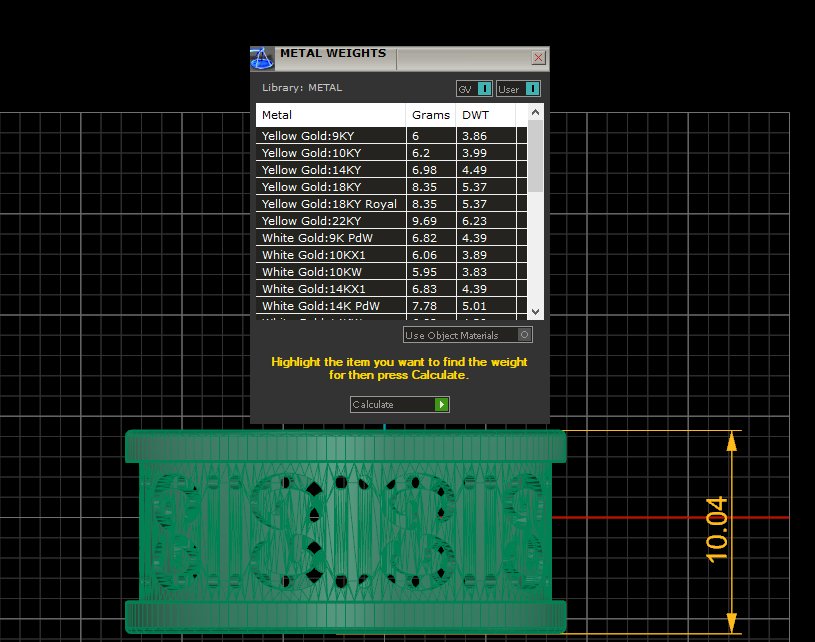Click the DWT column header

(485, 115)
